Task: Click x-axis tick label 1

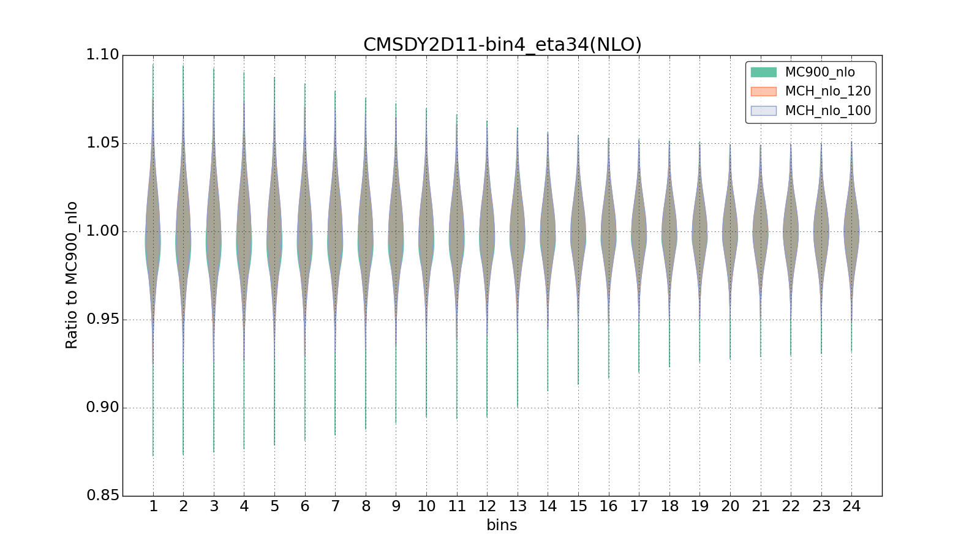Action: 153,506
